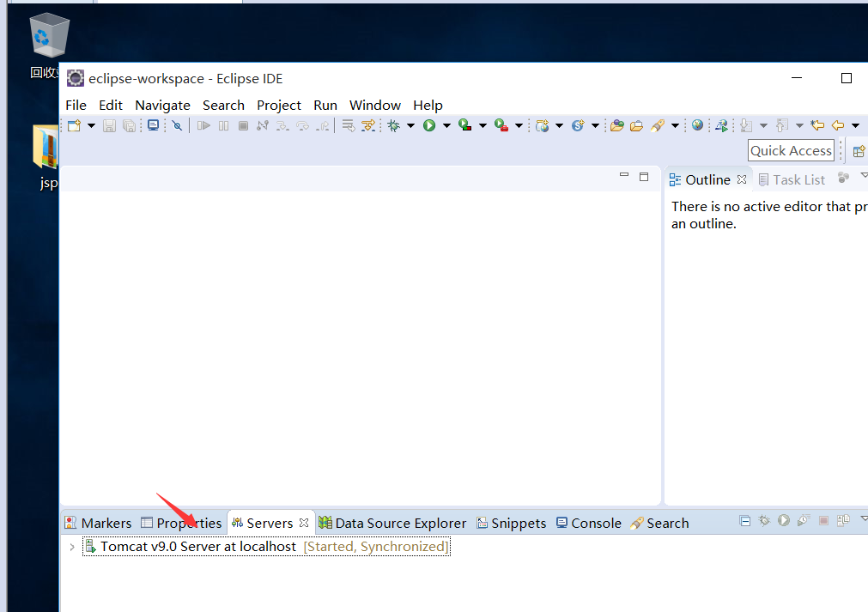Open the Search flashlight dropdown arrow

pos(676,125)
